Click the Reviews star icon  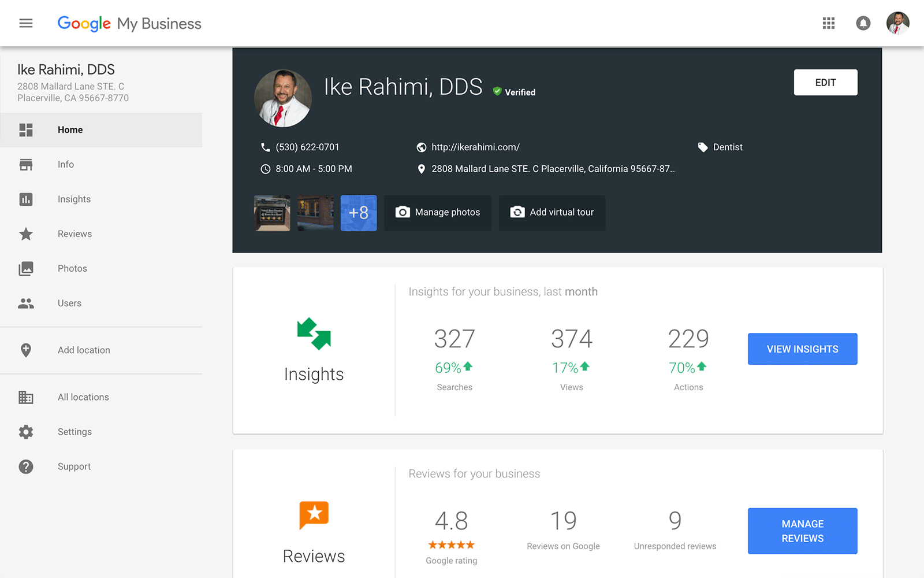[x=26, y=234]
